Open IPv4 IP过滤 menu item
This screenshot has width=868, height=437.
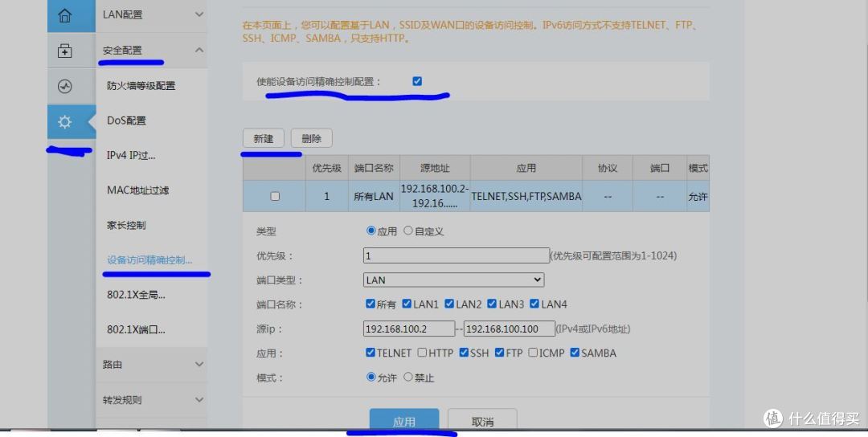(x=131, y=155)
